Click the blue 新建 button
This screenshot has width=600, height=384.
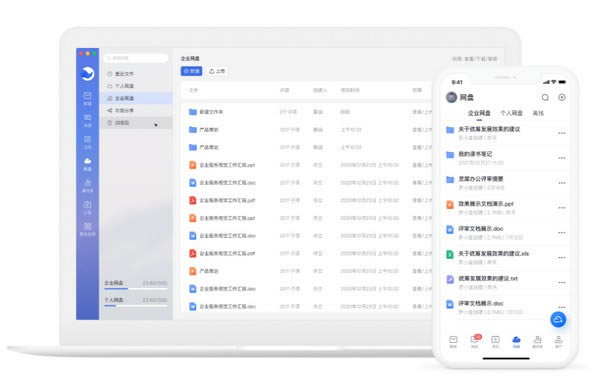coord(191,71)
